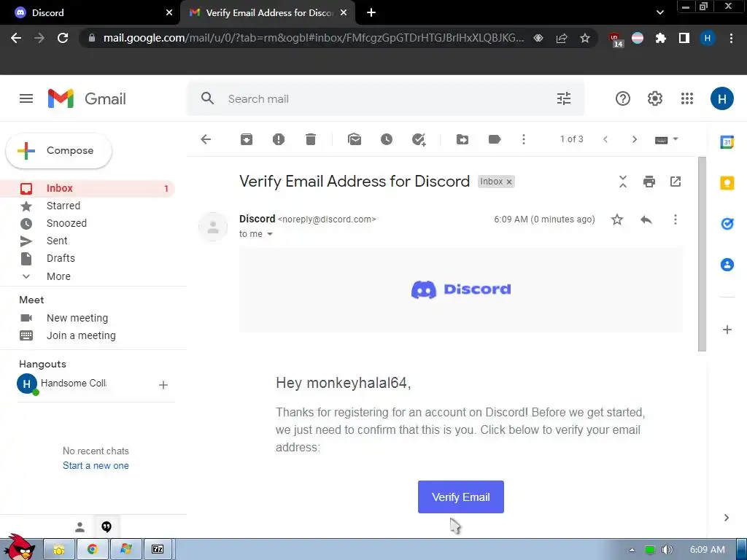The image size is (747, 560).
Task: Open input tools dropdown arrow
Action: coord(675,139)
